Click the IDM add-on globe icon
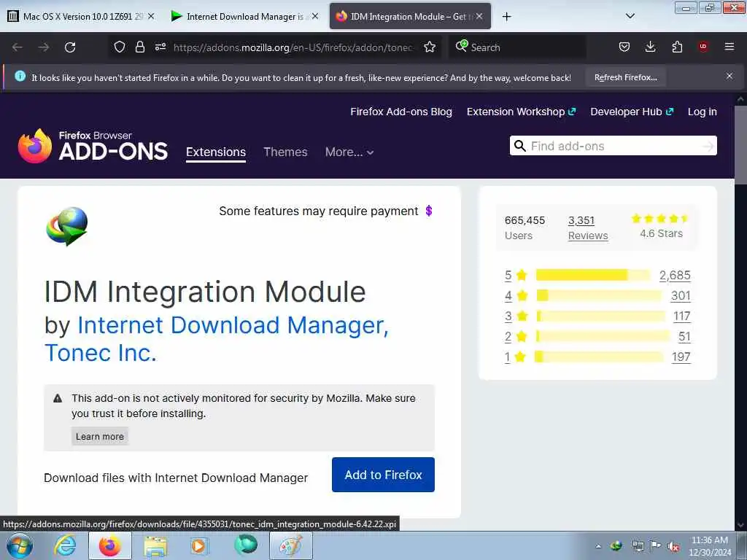747x560 pixels. pyautogui.click(x=67, y=226)
